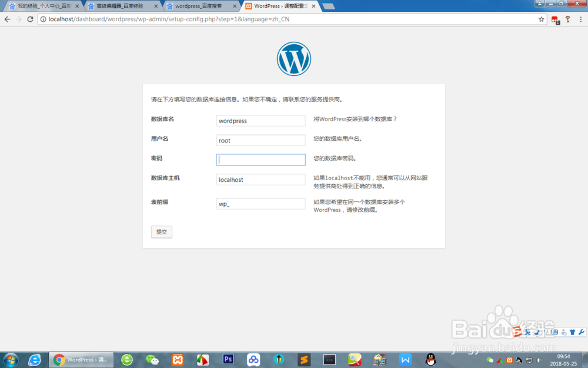Click the volume icon in the system tray
588x368 pixels.
[539, 360]
